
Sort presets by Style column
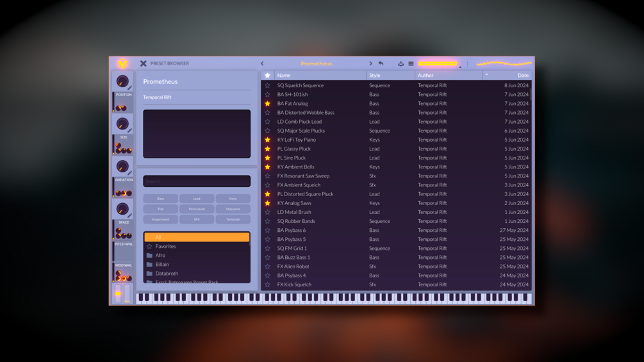(390, 75)
